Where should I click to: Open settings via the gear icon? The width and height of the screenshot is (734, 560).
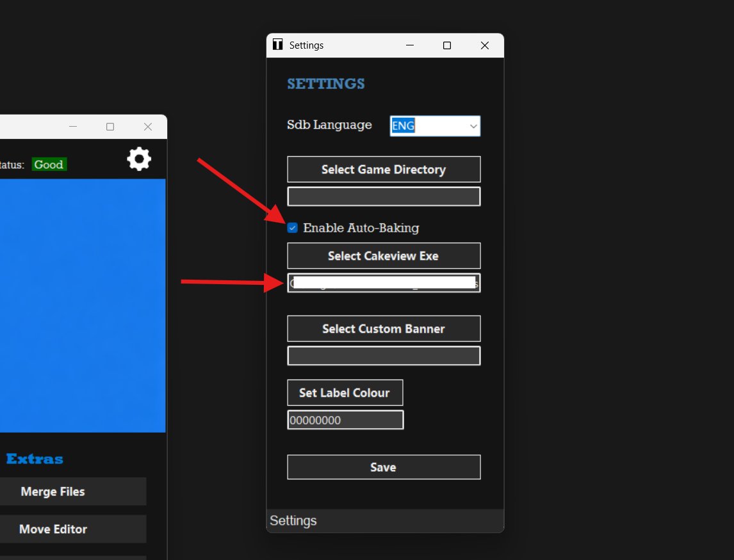click(x=138, y=159)
